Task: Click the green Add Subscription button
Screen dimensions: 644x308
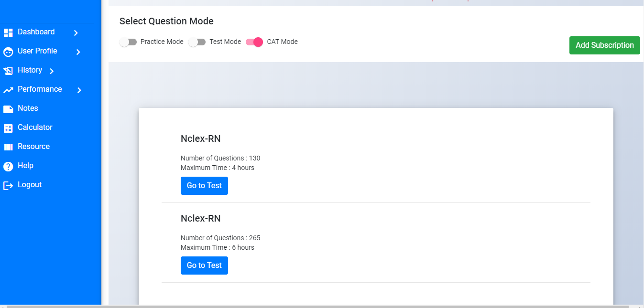Action: coord(604,45)
